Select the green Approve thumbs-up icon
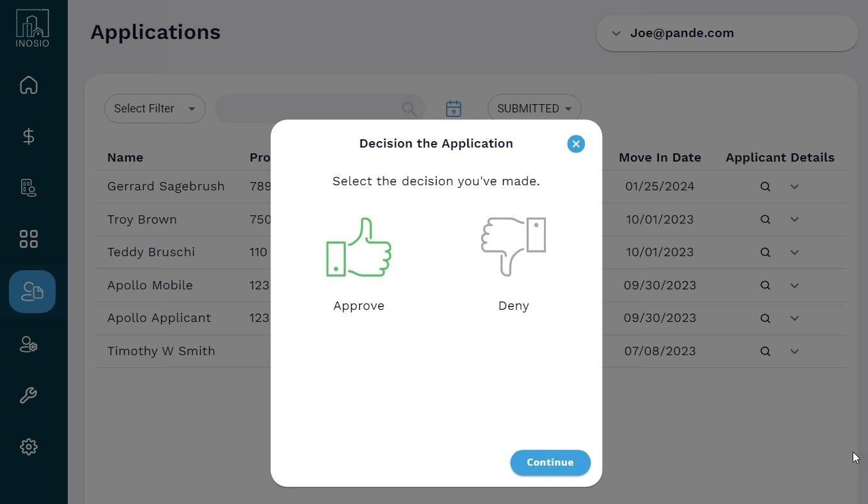 click(359, 247)
